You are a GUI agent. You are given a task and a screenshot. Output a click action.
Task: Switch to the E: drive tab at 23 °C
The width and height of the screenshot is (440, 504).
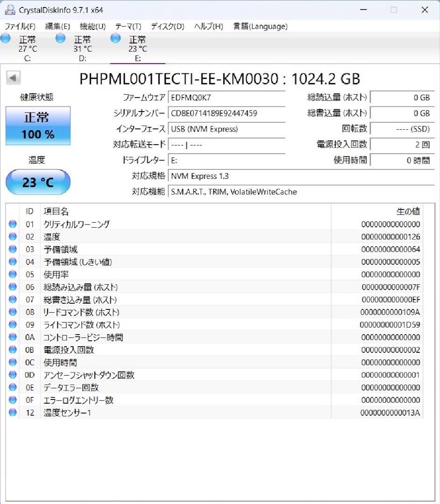point(138,49)
